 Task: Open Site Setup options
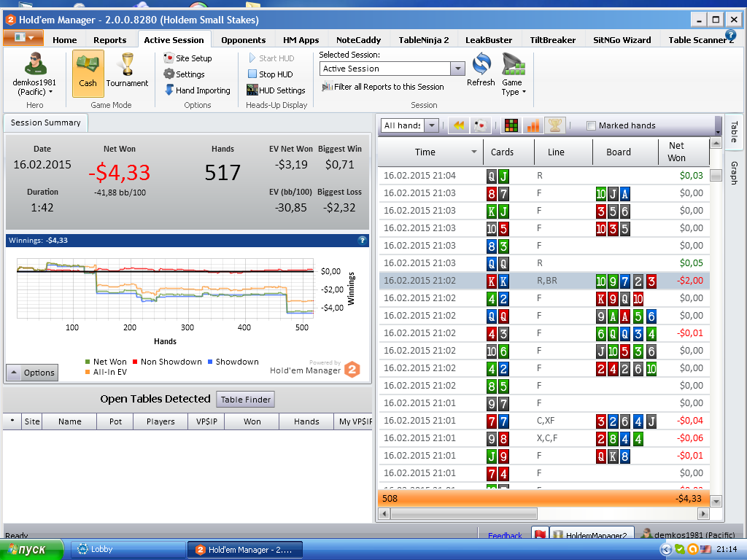tap(187, 58)
